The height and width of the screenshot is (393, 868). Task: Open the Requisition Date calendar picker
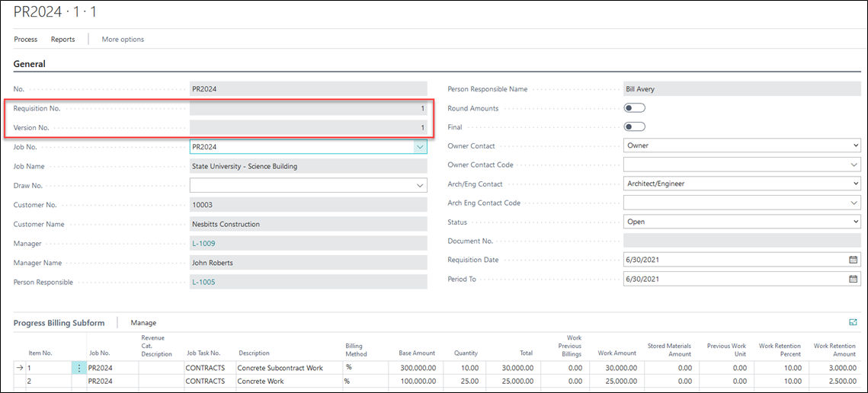(853, 260)
